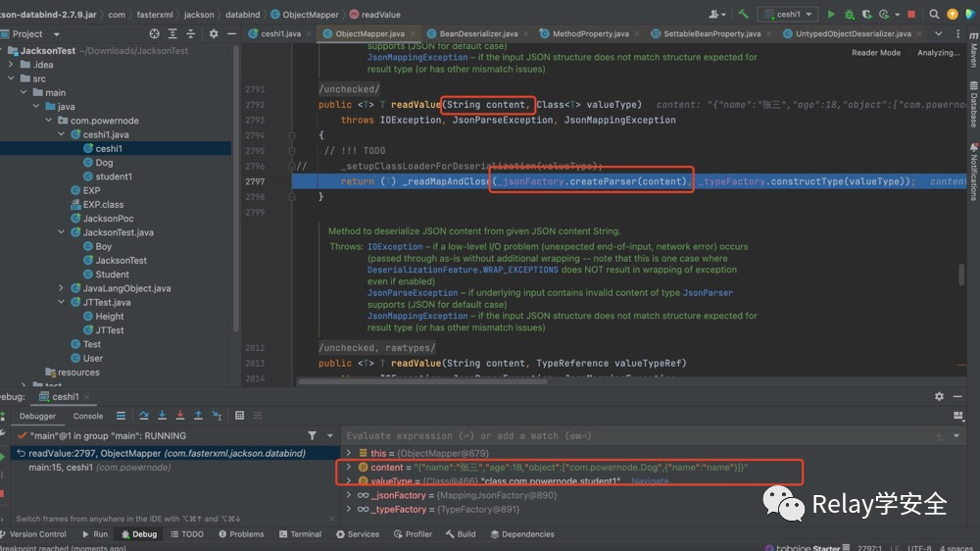Open Project view selector dropdown
Viewport: 980px width, 551px height.
(56, 34)
